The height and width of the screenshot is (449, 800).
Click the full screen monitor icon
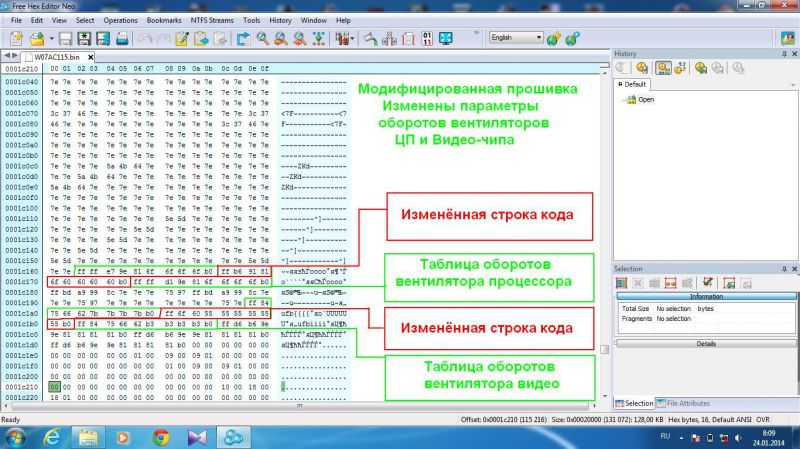point(446,38)
